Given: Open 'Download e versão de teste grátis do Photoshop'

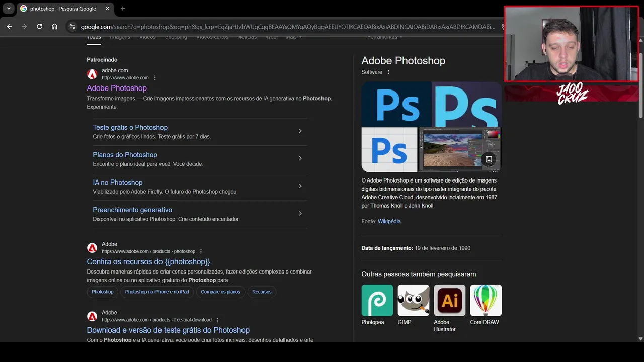Looking at the screenshot, I should click(x=168, y=330).
